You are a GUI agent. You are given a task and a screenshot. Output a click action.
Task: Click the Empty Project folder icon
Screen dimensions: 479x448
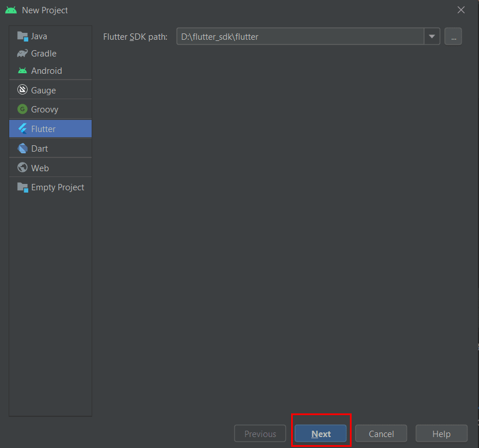coord(22,187)
